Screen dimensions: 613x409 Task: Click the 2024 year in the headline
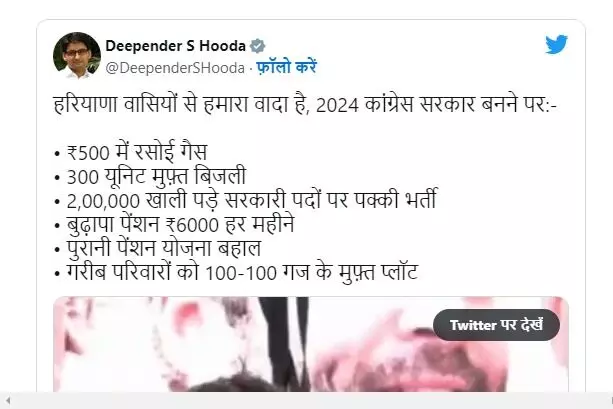(x=337, y=106)
